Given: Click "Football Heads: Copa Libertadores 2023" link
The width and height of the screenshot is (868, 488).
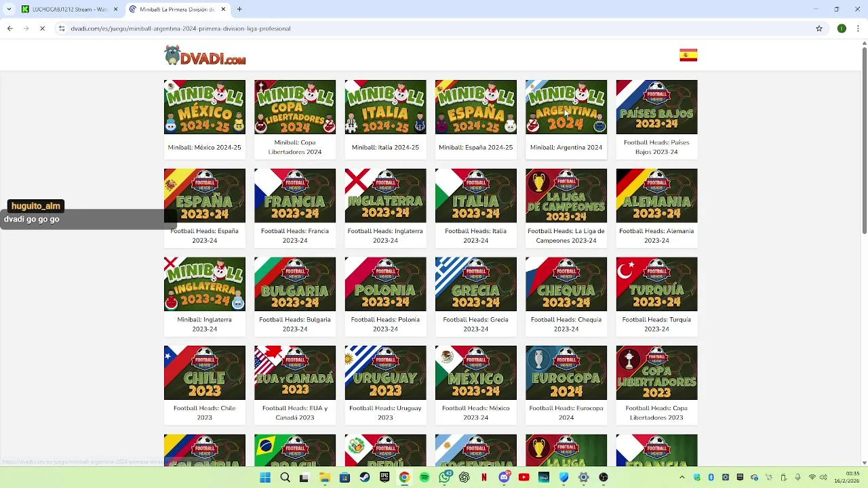Looking at the screenshot, I should pyautogui.click(x=656, y=413).
